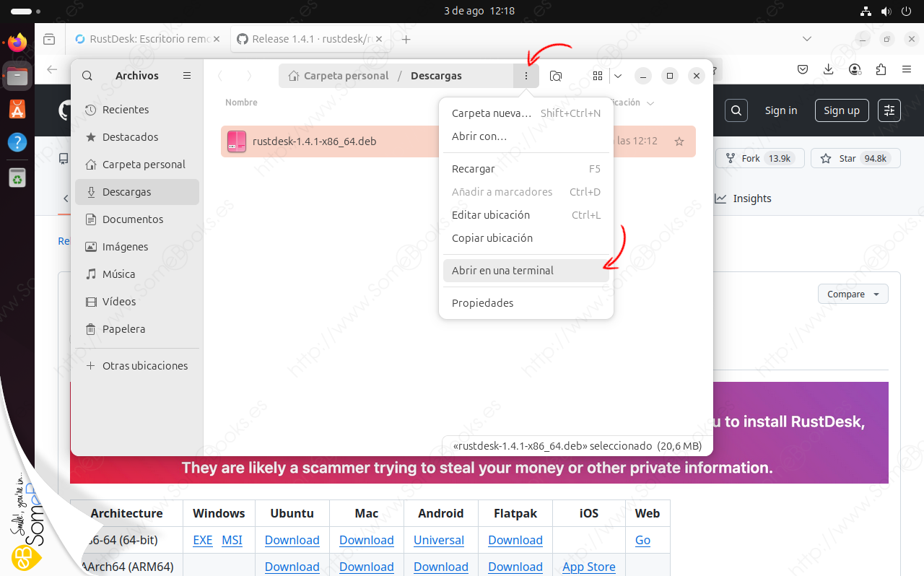
Task: Switch to Release 1.4.1 rustdesk tab
Action: tap(311, 39)
